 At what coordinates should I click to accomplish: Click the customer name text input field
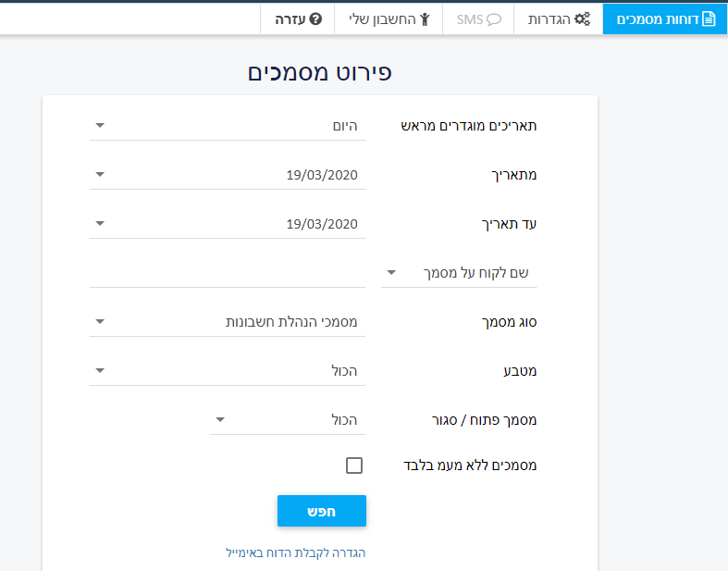(228, 273)
